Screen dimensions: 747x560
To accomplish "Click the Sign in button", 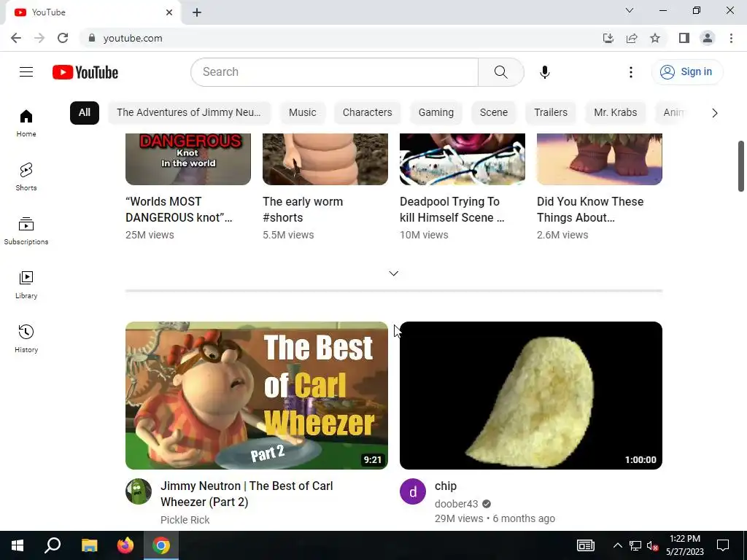I will click(687, 72).
